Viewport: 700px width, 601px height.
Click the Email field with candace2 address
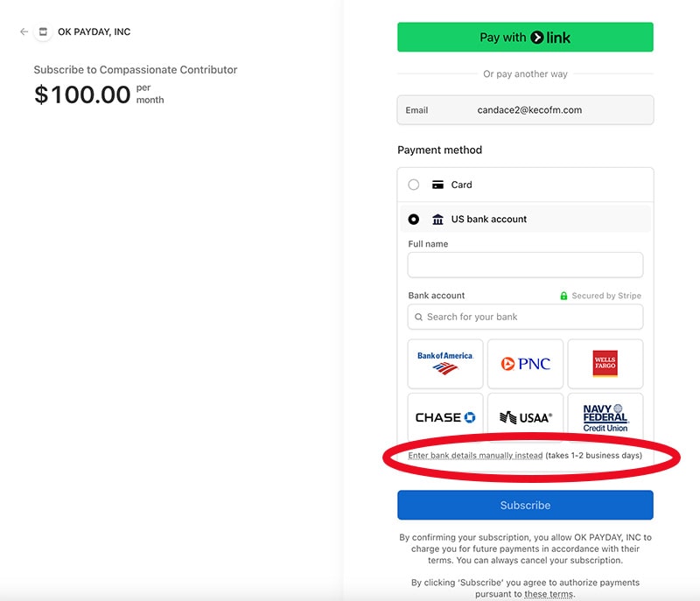point(525,110)
